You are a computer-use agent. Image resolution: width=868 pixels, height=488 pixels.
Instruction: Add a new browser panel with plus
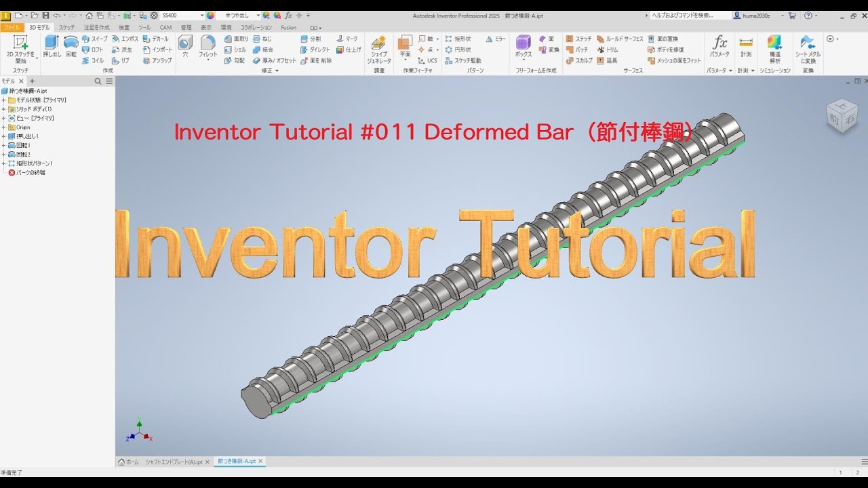point(31,81)
